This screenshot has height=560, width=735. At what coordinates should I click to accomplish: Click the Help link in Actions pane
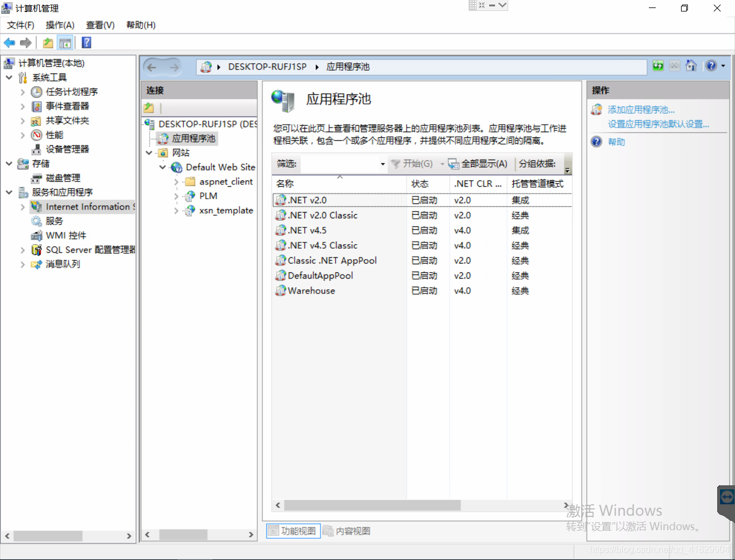(x=617, y=142)
